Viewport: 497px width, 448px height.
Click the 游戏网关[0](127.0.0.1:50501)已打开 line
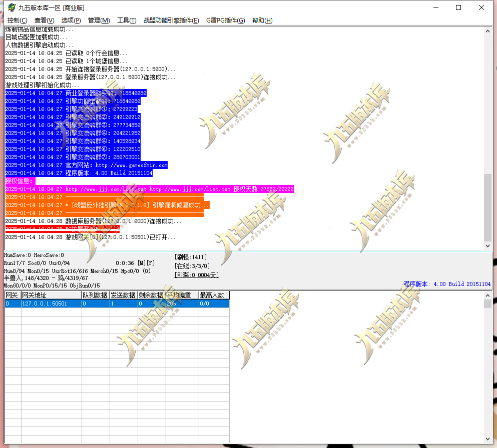point(90,237)
